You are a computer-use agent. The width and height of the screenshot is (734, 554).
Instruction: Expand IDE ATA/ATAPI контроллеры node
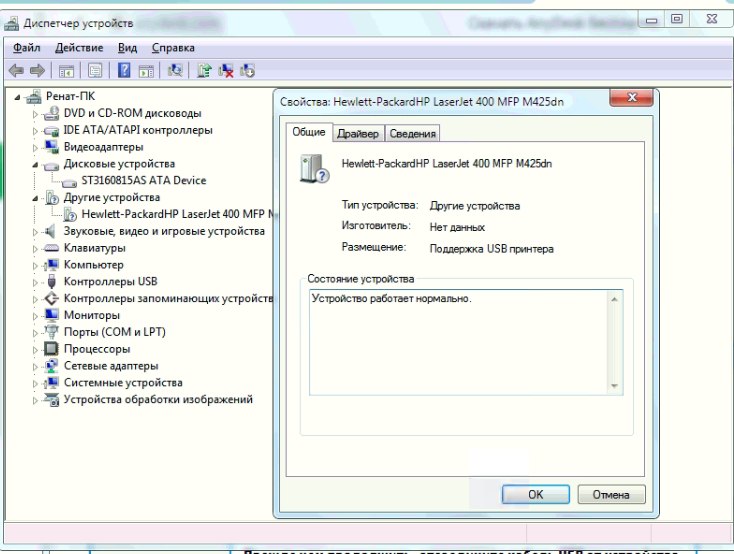pos(35,131)
